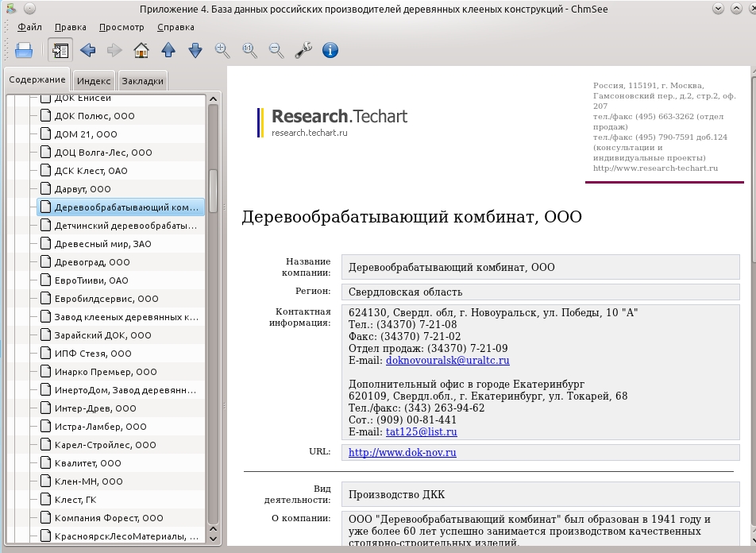The width and height of the screenshot is (756, 553).
Task: Click heading Деревообрабатывающий комбинат, ООО
Action: point(411,217)
